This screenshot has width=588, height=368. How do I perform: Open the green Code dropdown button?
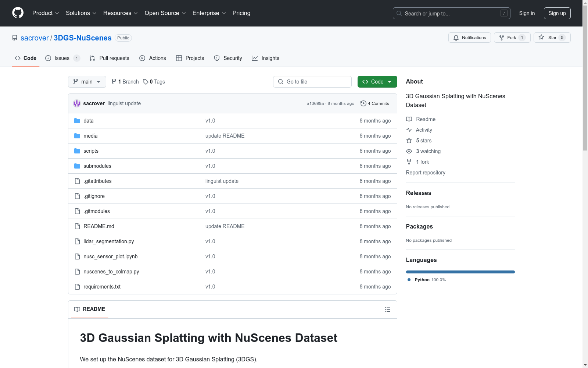[377, 82]
